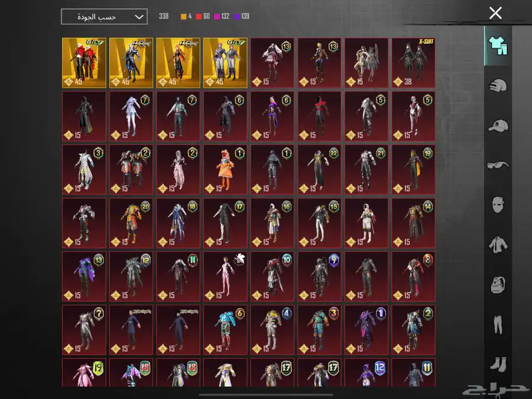Select the red Gift duo outfit
The height and width of the screenshot is (399, 532).
(x=84, y=63)
